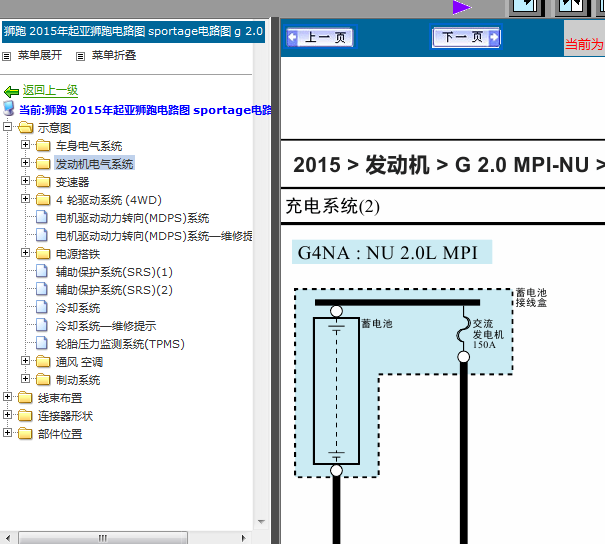Click the 蓄电池接线盒 label in diagram
Image resolution: width=605 pixels, height=544 pixels.
(531, 297)
